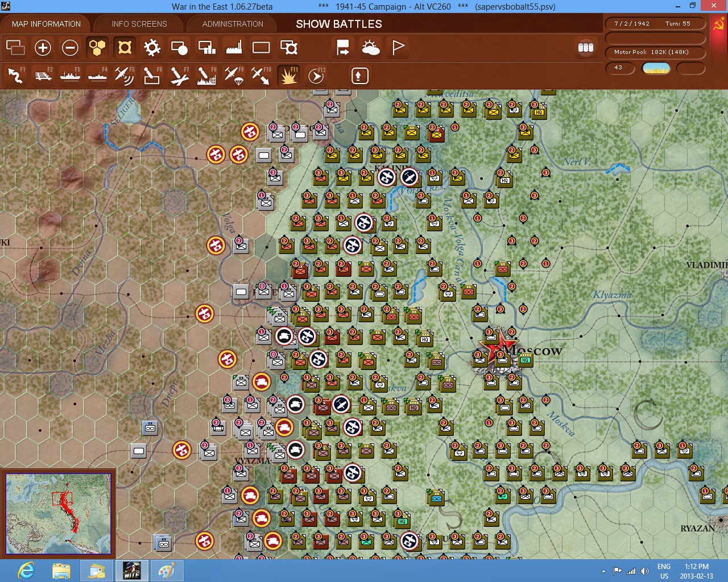Click the overlapping windows icon in toolbar
Image resolution: width=728 pixels, height=582 pixels.
tap(15, 48)
